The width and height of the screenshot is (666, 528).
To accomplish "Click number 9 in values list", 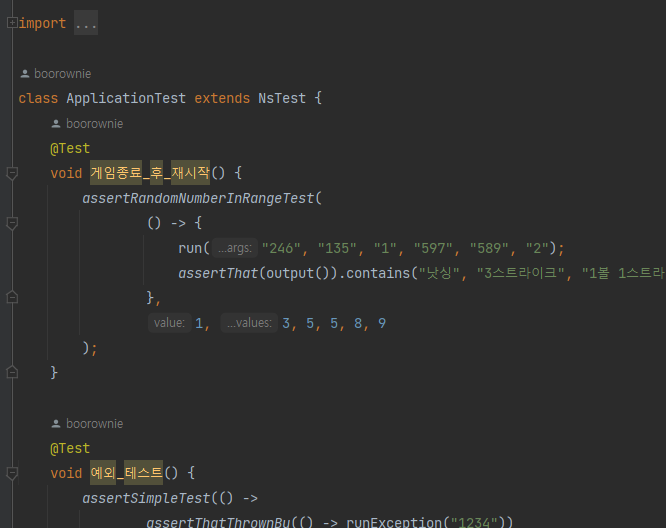I will (382, 324).
